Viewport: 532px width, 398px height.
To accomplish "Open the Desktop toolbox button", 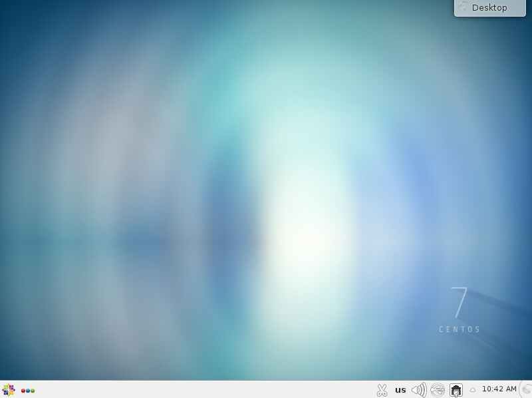I will coord(489,7).
